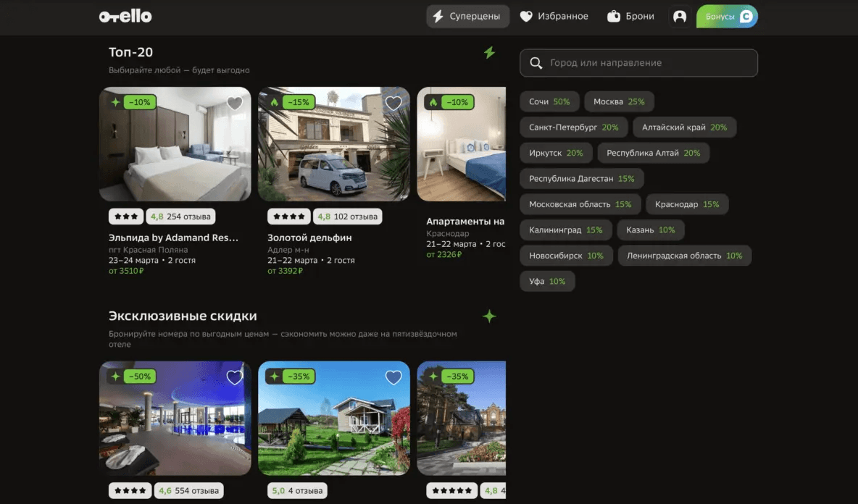Open the Брони bookings page
The height and width of the screenshot is (504, 858).
631,17
